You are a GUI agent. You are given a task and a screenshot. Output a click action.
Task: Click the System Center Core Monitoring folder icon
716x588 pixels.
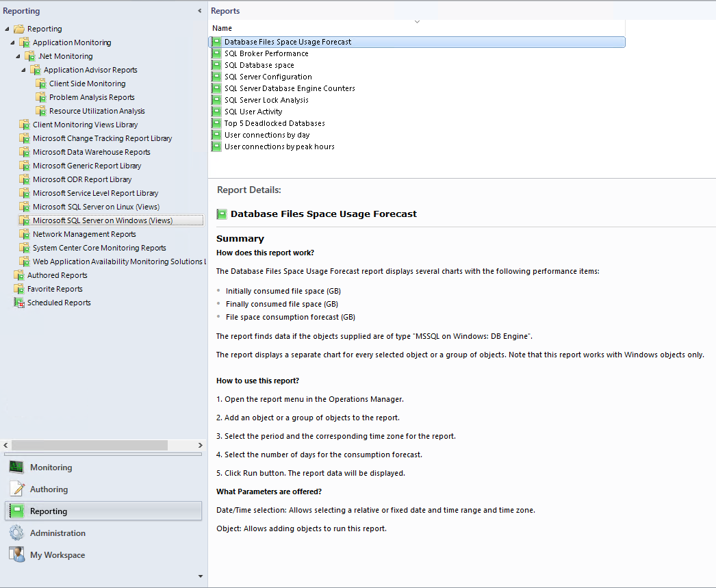click(25, 248)
